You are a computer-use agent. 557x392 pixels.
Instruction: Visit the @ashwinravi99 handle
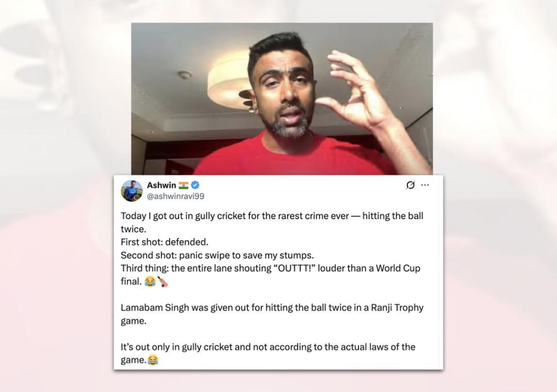click(x=175, y=196)
